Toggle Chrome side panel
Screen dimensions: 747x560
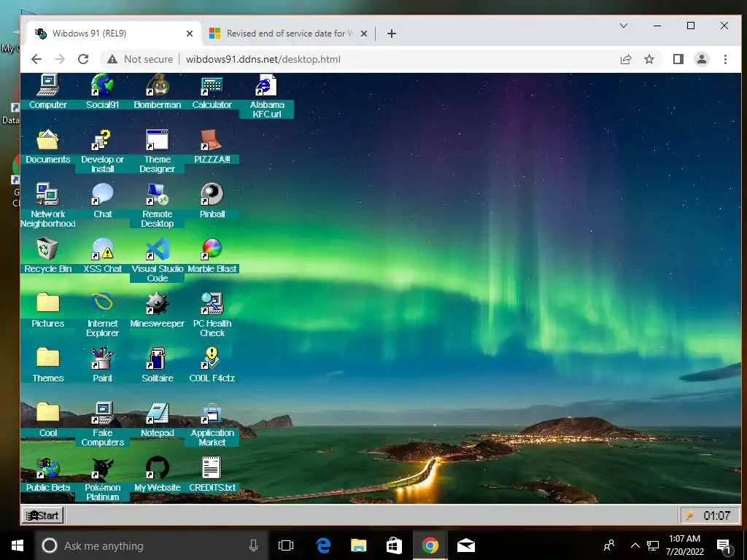point(678,59)
